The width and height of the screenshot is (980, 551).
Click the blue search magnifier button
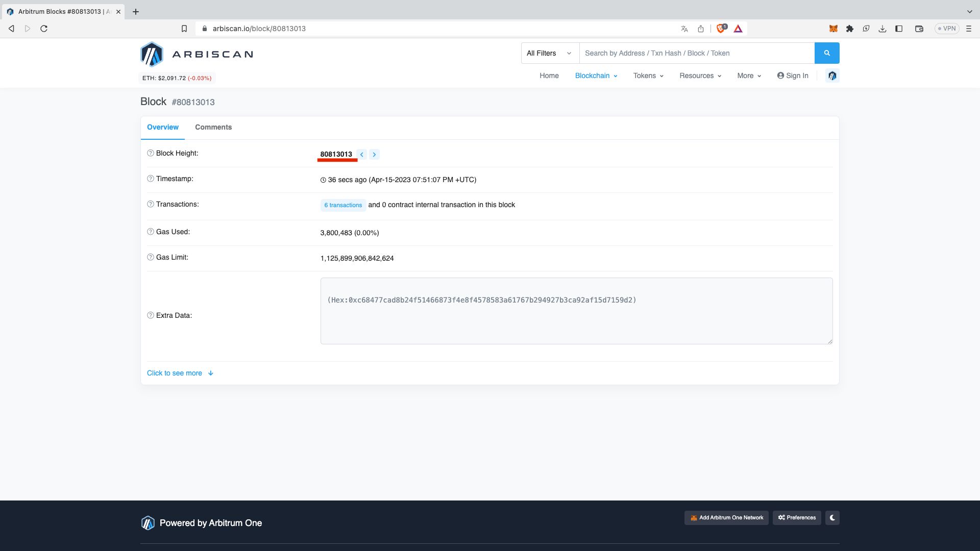tap(827, 53)
